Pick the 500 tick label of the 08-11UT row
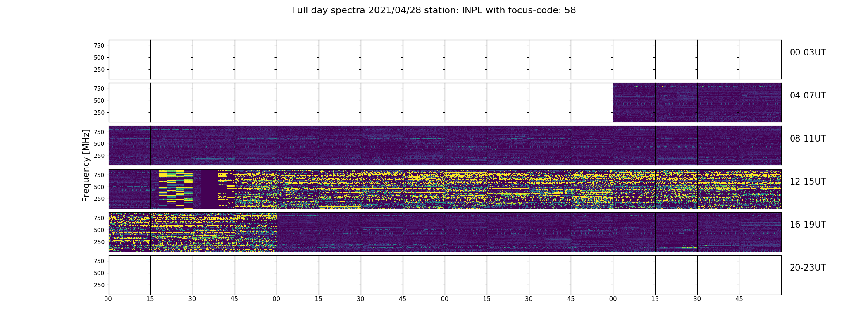Image resolution: width=868 pixels, height=331 pixels. [99, 144]
